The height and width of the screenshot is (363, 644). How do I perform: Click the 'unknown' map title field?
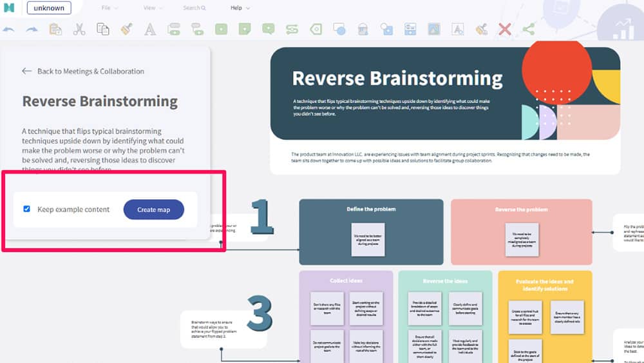(x=49, y=8)
